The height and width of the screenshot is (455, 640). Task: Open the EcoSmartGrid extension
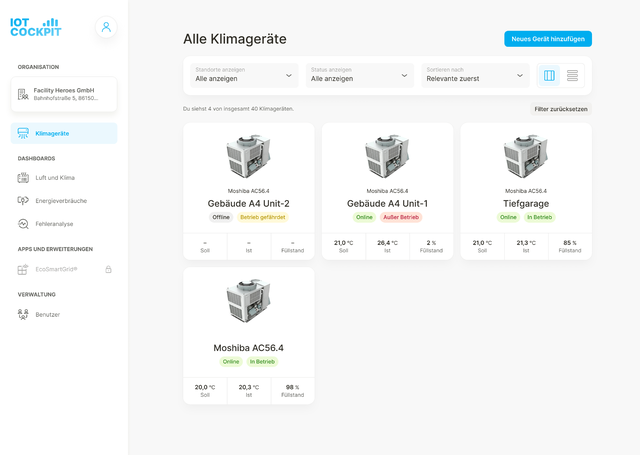[x=64, y=269]
